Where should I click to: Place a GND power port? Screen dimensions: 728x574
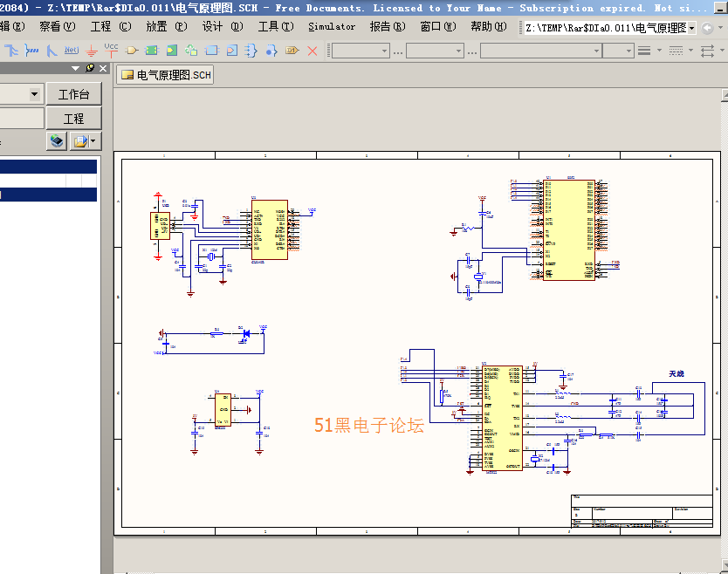92,51
